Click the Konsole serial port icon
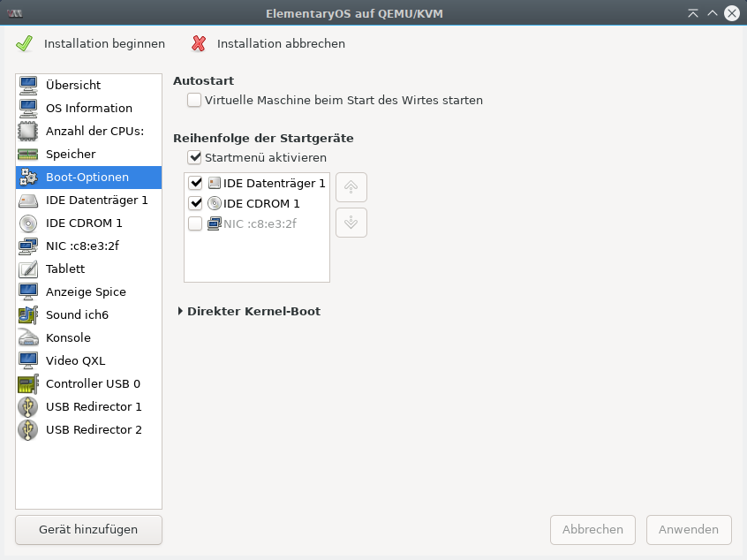747x560 pixels. tap(28, 337)
